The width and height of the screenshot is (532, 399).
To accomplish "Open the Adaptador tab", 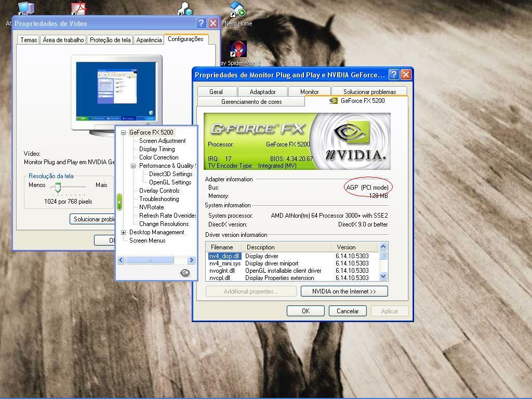I will click(x=262, y=91).
